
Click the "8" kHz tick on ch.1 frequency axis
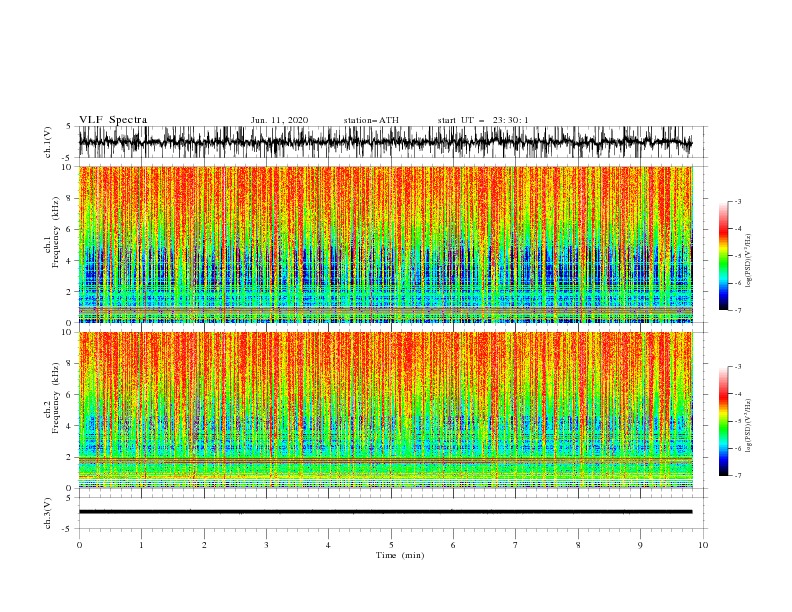(x=70, y=198)
